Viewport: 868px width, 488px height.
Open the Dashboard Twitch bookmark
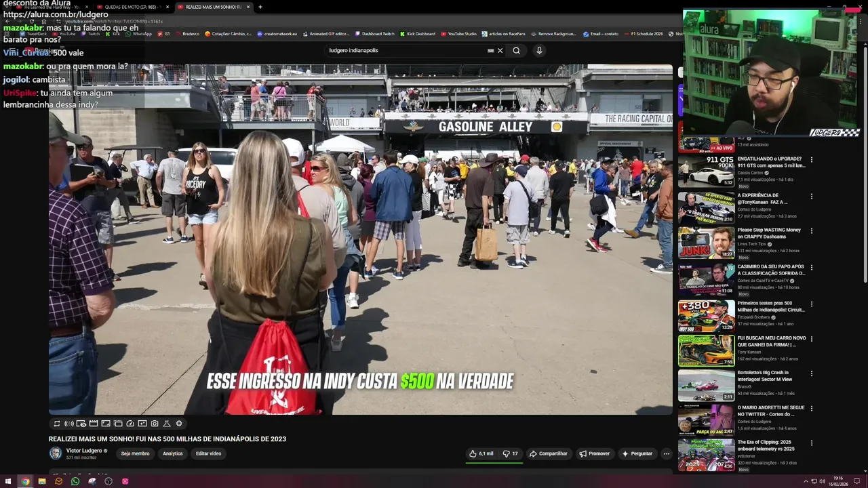pos(374,34)
